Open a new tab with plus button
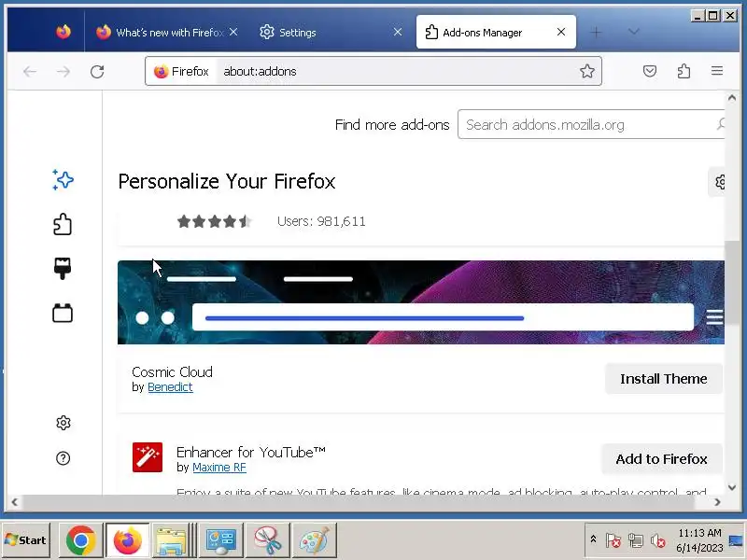Viewport: 747px width, 560px height. pyautogui.click(x=596, y=32)
